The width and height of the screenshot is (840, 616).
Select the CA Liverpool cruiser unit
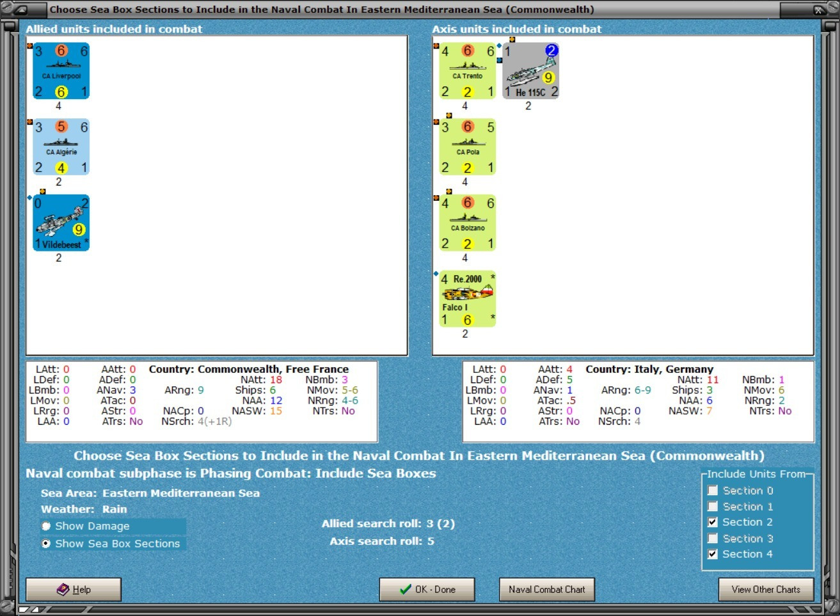click(61, 71)
